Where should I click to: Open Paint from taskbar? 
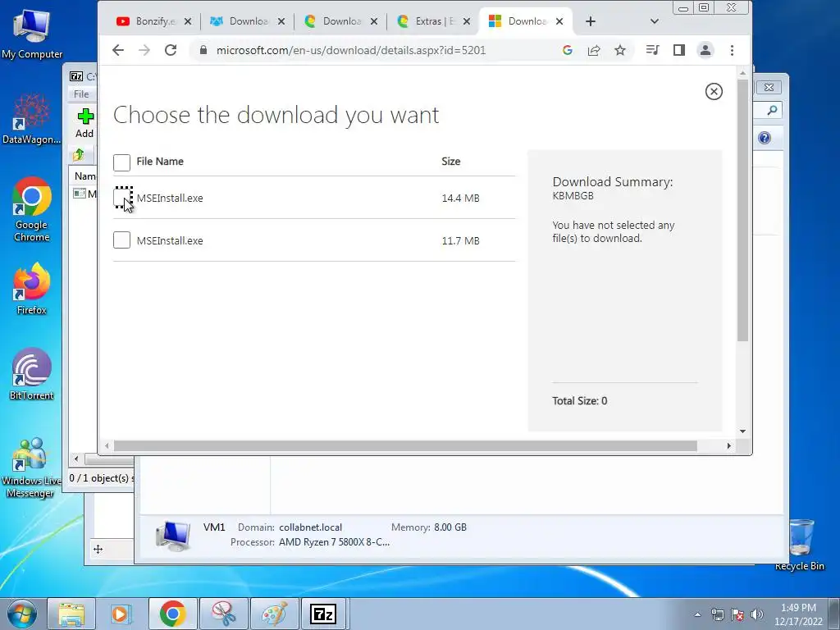pos(274,614)
